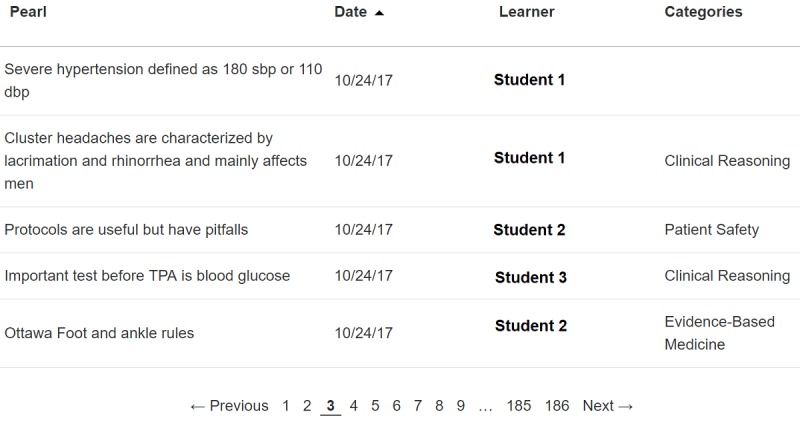Jump to page 5
Image resolution: width=800 pixels, height=426 pixels.
[375, 406]
